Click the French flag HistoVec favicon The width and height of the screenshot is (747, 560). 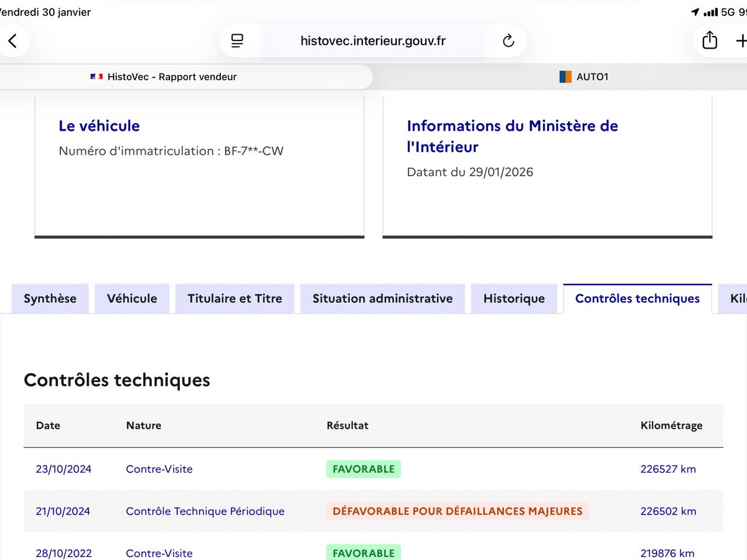pyautogui.click(x=96, y=77)
